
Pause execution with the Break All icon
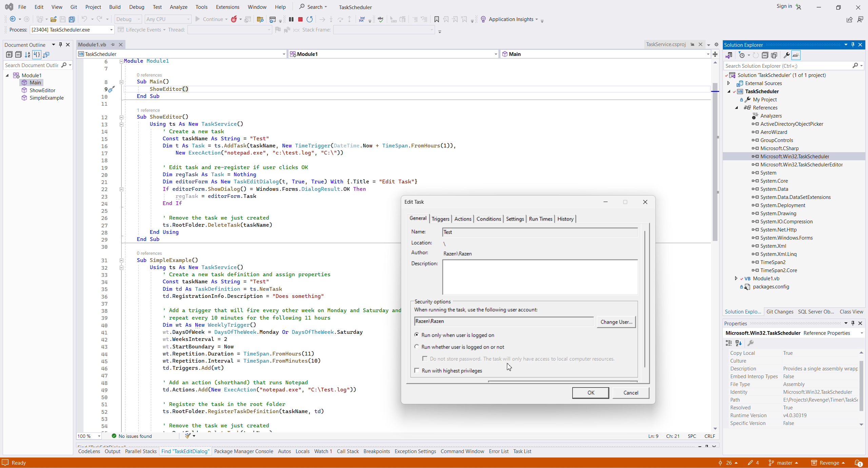[x=291, y=19]
